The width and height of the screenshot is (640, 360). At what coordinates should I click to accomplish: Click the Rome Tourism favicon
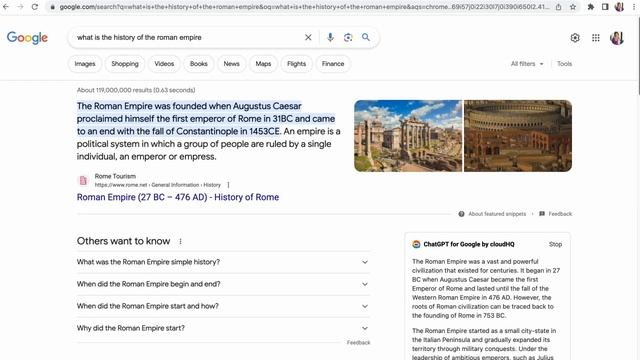click(x=83, y=180)
